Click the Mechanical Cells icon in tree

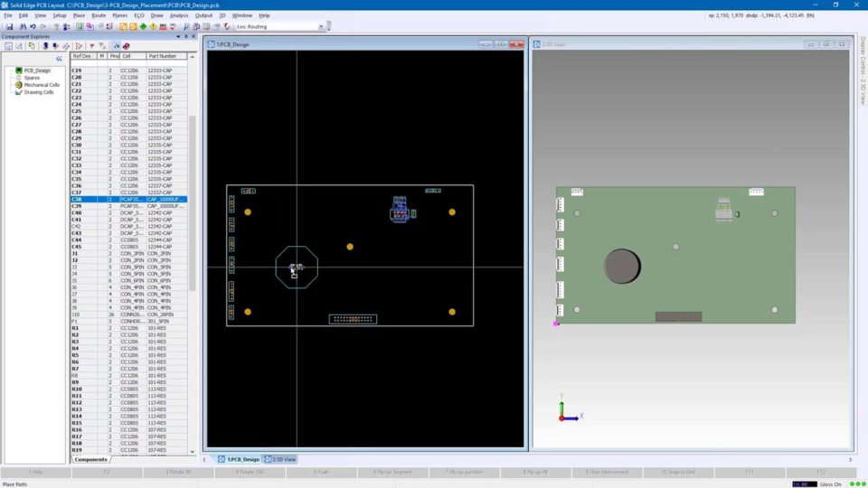click(x=17, y=85)
